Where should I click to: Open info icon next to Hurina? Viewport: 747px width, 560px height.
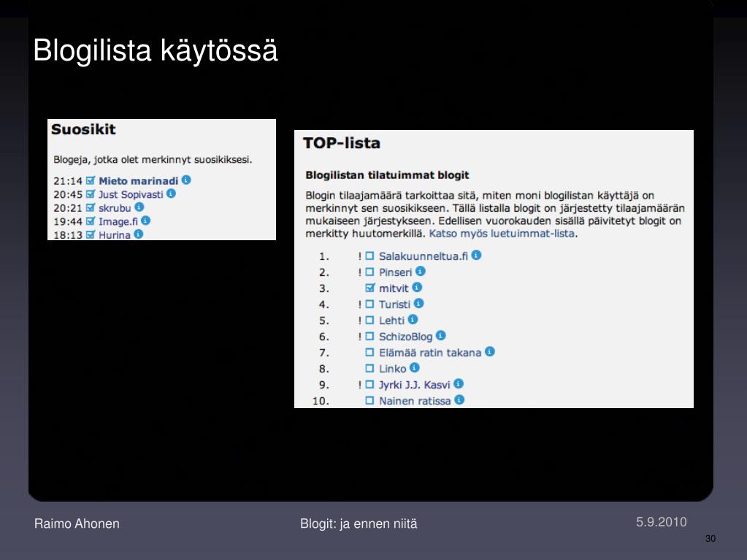pos(139,234)
